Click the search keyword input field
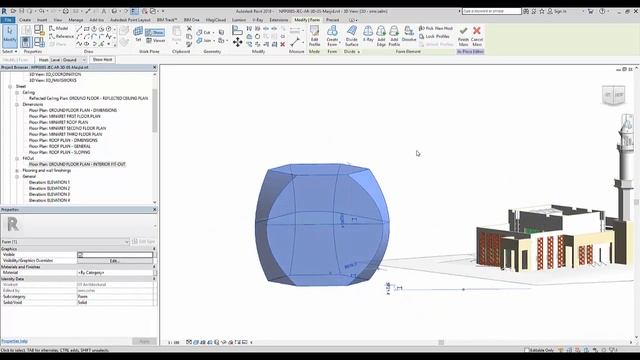640x360 pixels. 491,11
